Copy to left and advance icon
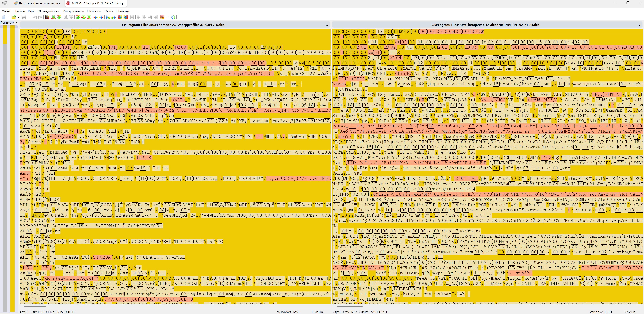 (114, 17)
